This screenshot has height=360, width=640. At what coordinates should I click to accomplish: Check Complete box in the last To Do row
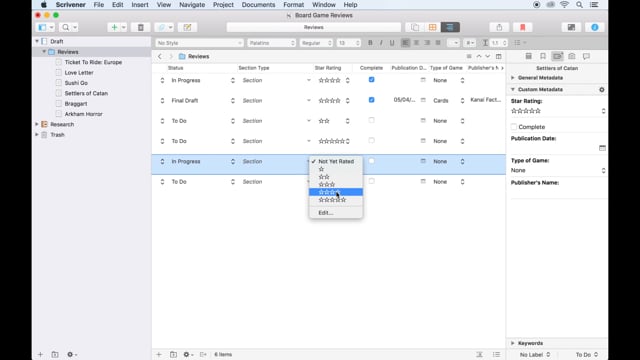pyautogui.click(x=371, y=181)
